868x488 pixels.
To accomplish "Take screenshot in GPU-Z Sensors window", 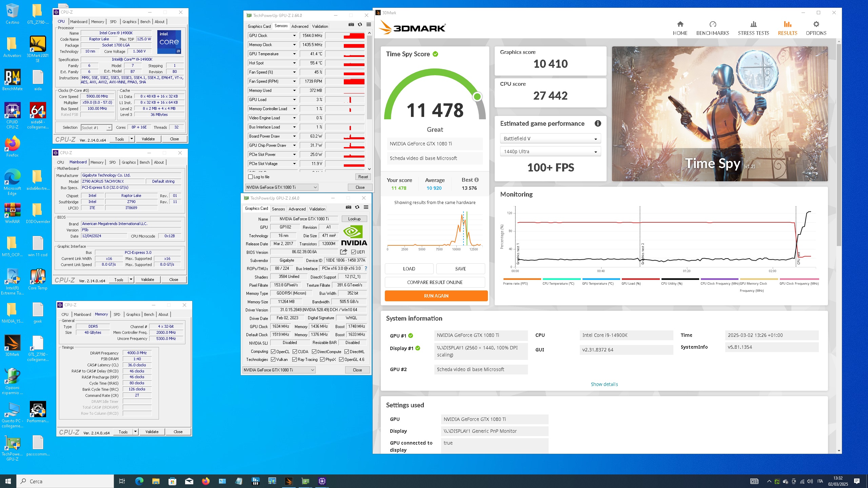I will pos(351,25).
